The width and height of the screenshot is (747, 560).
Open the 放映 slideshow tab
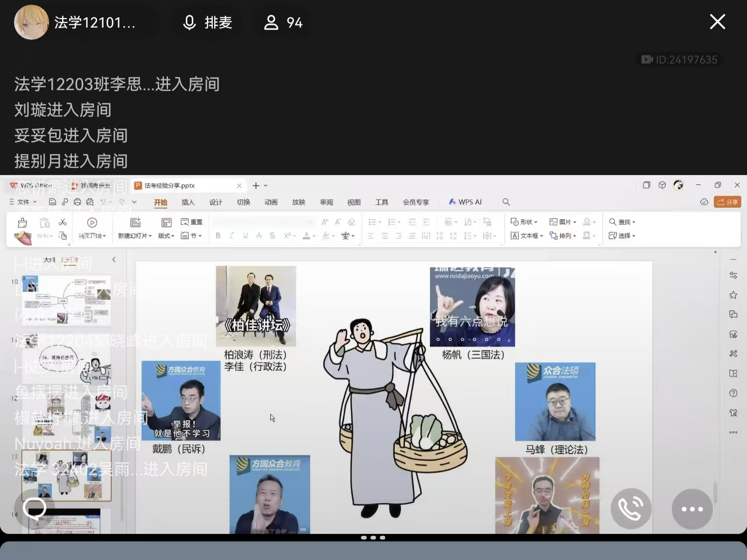[x=298, y=202]
